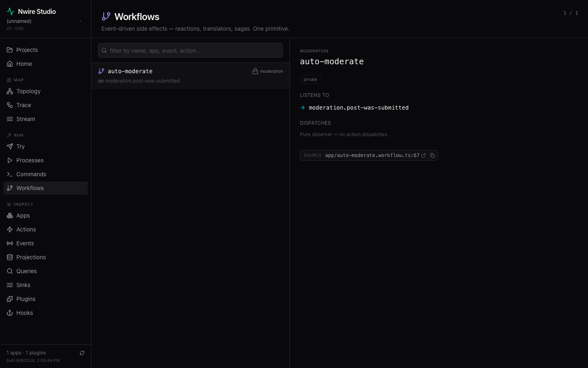Open Queries via the magnifier icon

(10, 271)
